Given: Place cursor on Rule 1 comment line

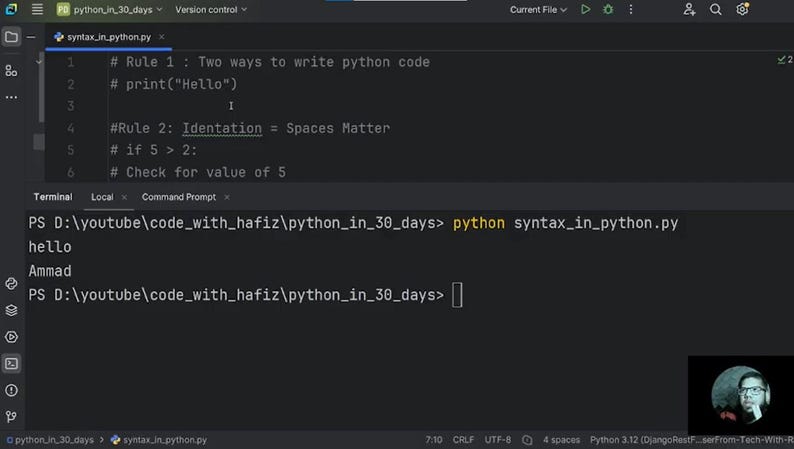Looking at the screenshot, I should pos(270,62).
